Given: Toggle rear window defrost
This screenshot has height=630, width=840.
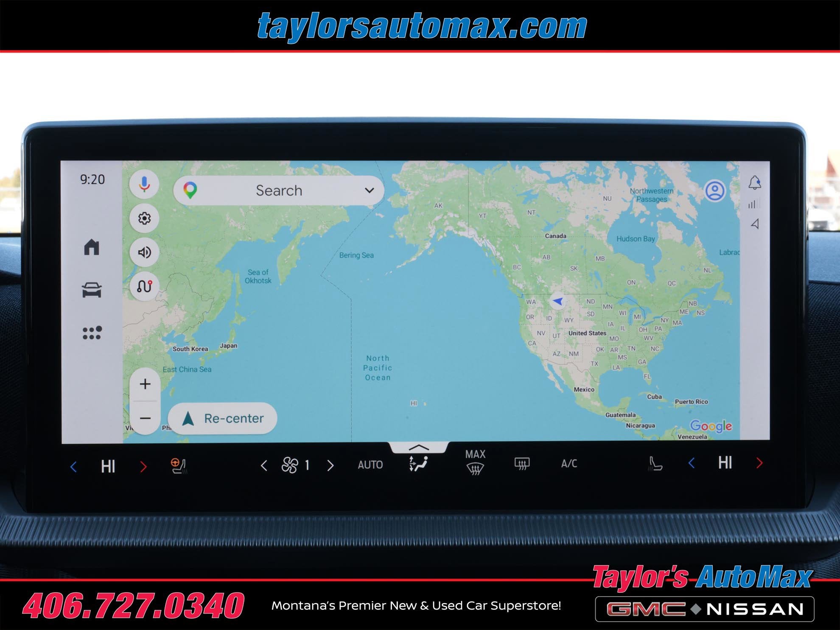Looking at the screenshot, I should (x=522, y=464).
